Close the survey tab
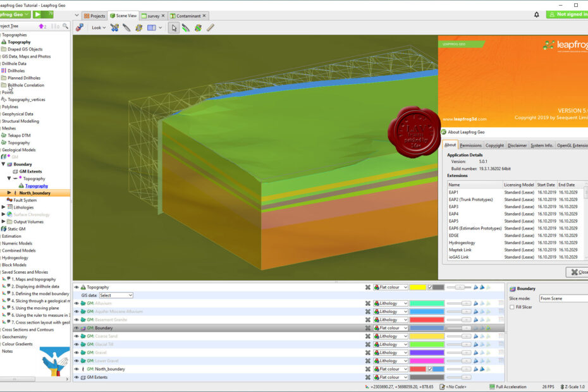 pyautogui.click(x=162, y=16)
